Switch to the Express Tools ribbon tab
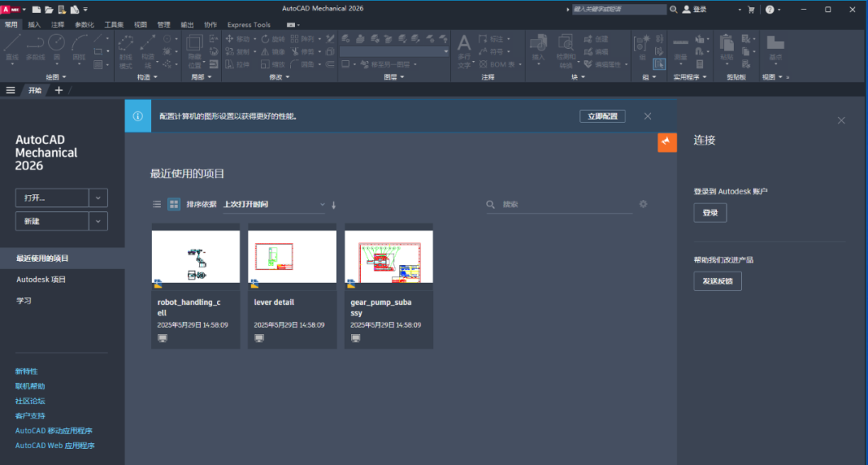The image size is (868, 465). (x=249, y=25)
